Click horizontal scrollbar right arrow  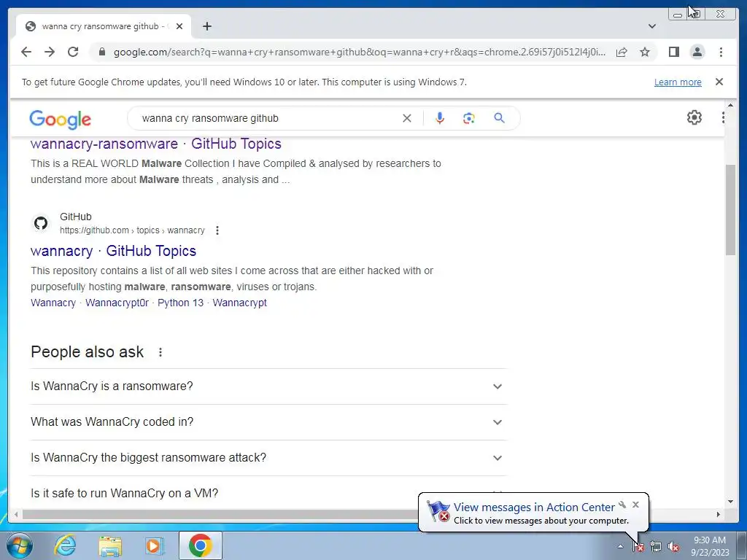pos(719,514)
